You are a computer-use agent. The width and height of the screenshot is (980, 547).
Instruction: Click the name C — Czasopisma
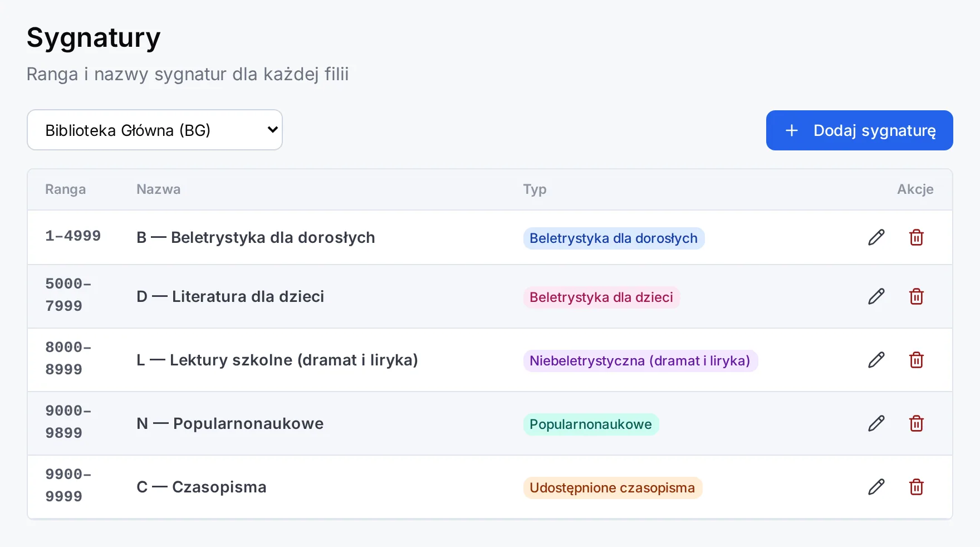point(202,487)
